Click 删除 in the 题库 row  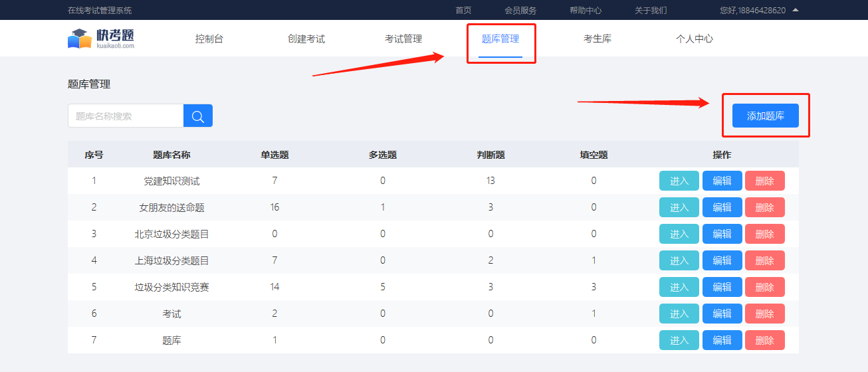765,340
